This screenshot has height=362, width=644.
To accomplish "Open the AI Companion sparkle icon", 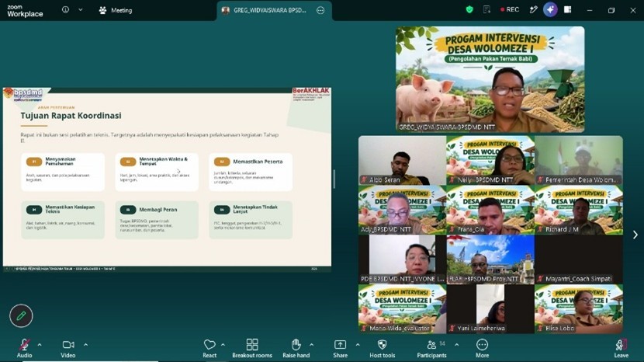I will tap(550, 9).
